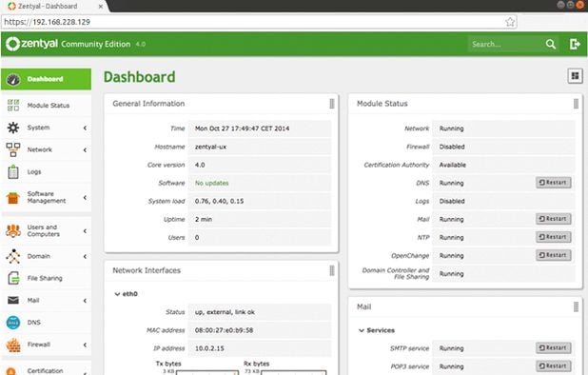Open the Module Status menu item
Image resolution: width=588 pixels, height=375 pixels.
46,106
